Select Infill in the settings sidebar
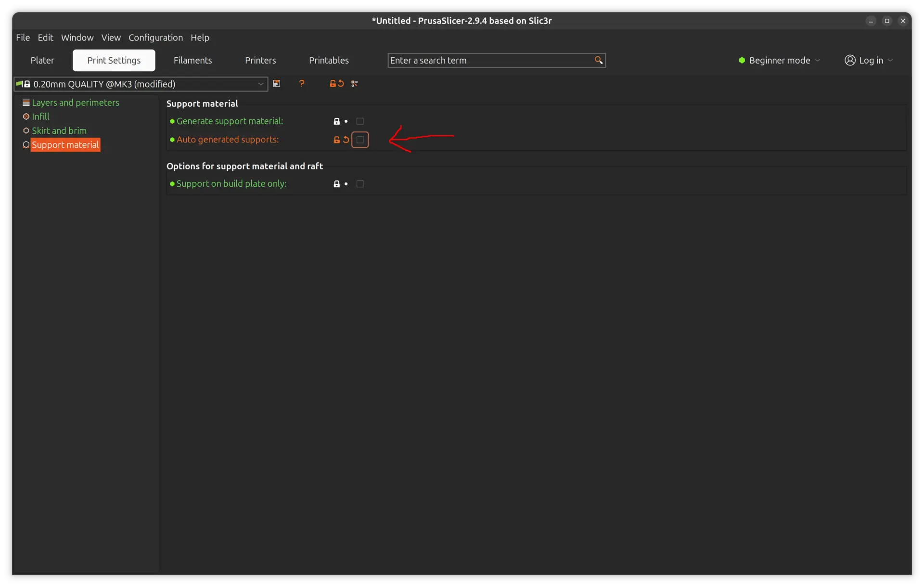Screen dimensions: 924x587 point(41,116)
